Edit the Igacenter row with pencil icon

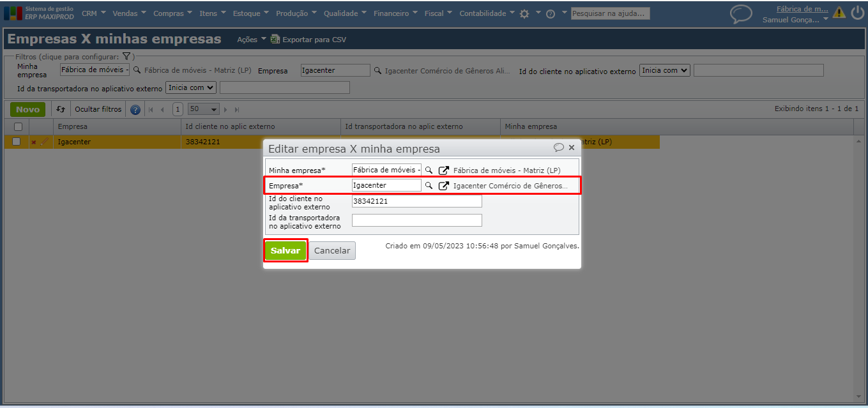(x=44, y=141)
